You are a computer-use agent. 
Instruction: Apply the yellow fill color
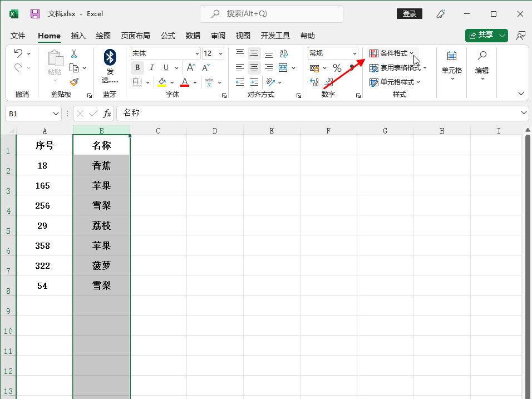pos(162,82)
